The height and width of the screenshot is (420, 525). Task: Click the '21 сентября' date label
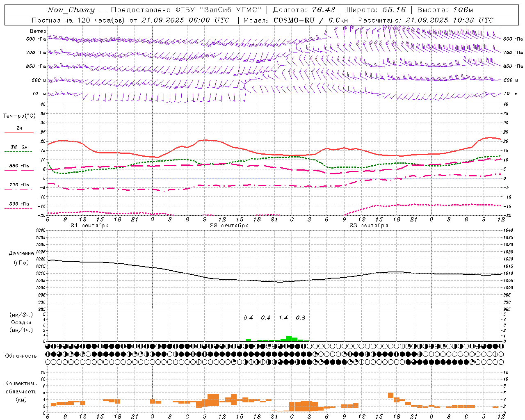pyautogui.click(x=89, y=225)
